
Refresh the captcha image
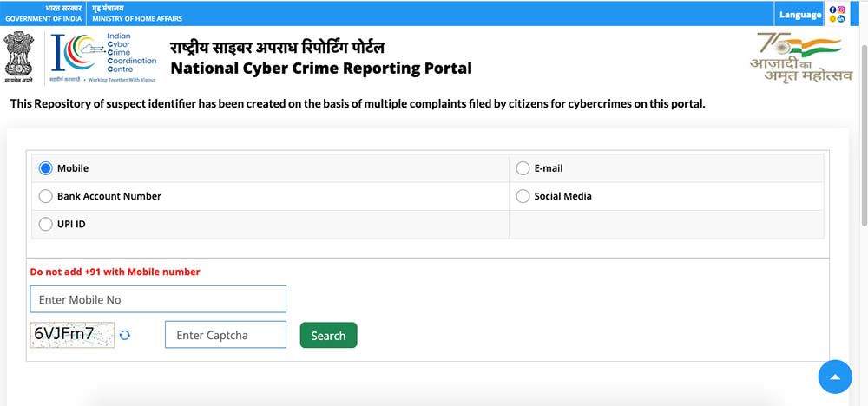tap(125, 335)
